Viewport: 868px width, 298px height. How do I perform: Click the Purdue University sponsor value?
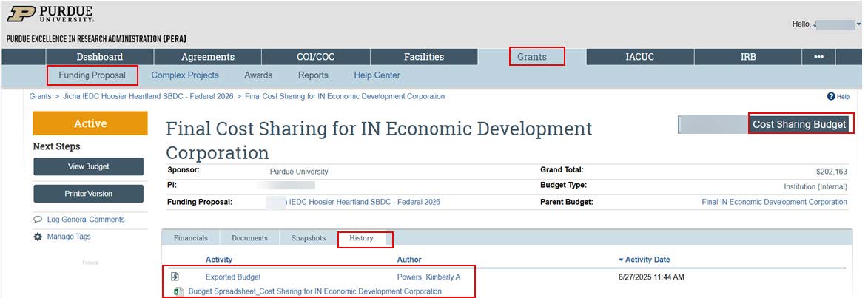point(299,172)
